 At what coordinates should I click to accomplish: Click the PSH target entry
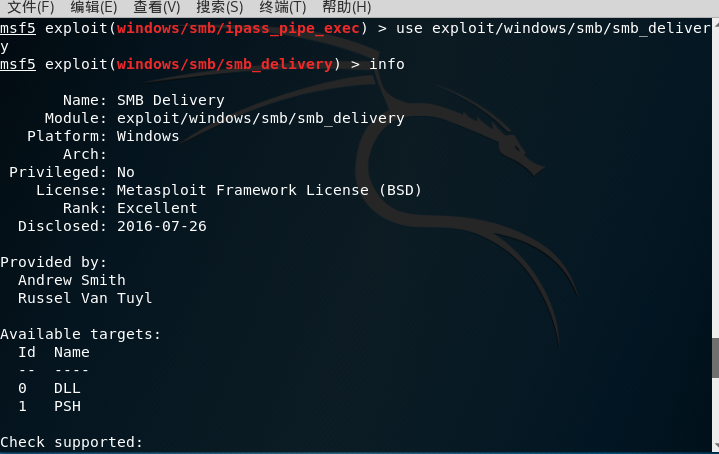tap(67, 406)
